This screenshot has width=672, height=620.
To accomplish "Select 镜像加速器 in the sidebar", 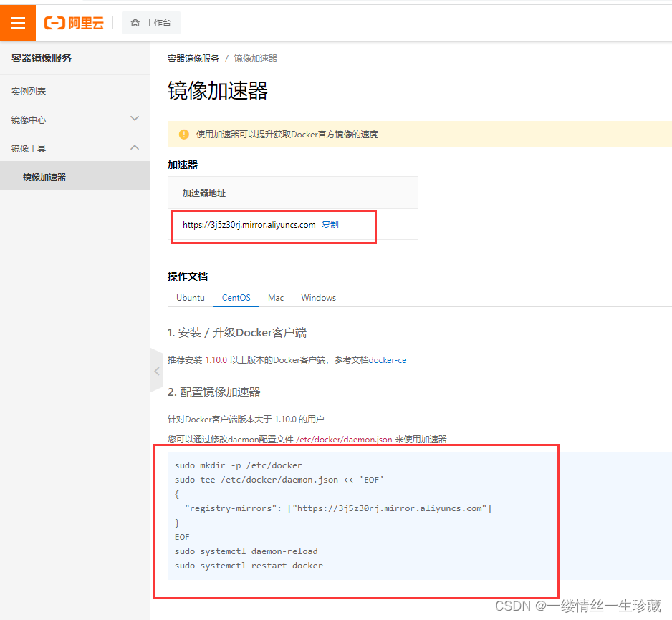I will pyautogui.click(x=75, y=175).
